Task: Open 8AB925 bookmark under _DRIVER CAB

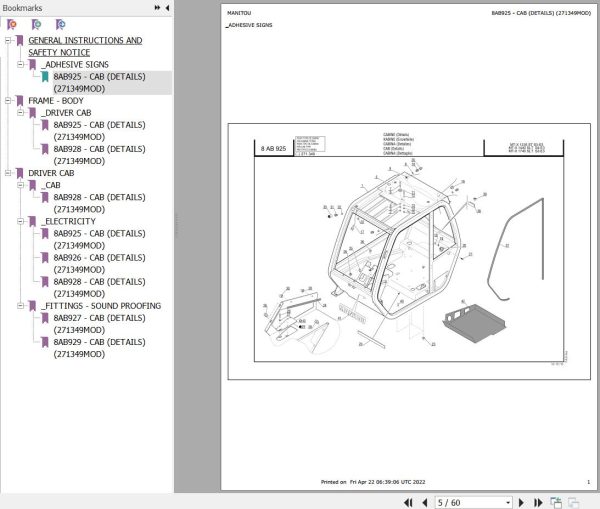Action: [x=99, y=131]
